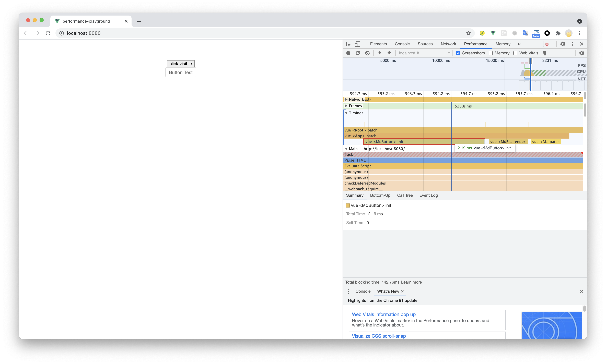Click the site information icon in address bar

(62, 33)
